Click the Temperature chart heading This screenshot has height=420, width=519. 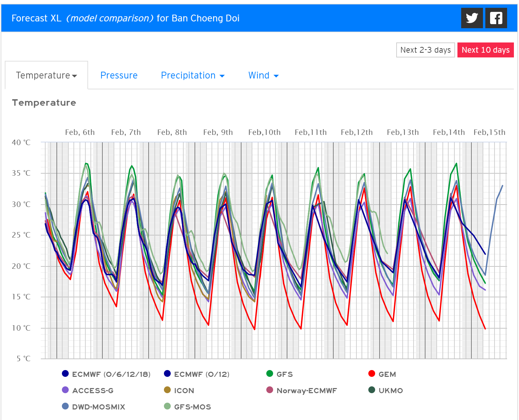(x=44, y=103)
